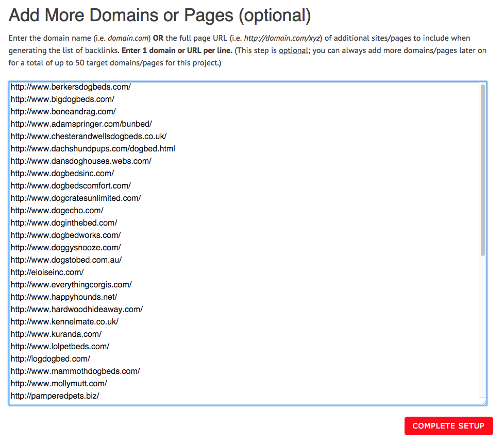504x445 pixels.
Task: Click the mollymutt.com URL line
Action: pos(59,384)
